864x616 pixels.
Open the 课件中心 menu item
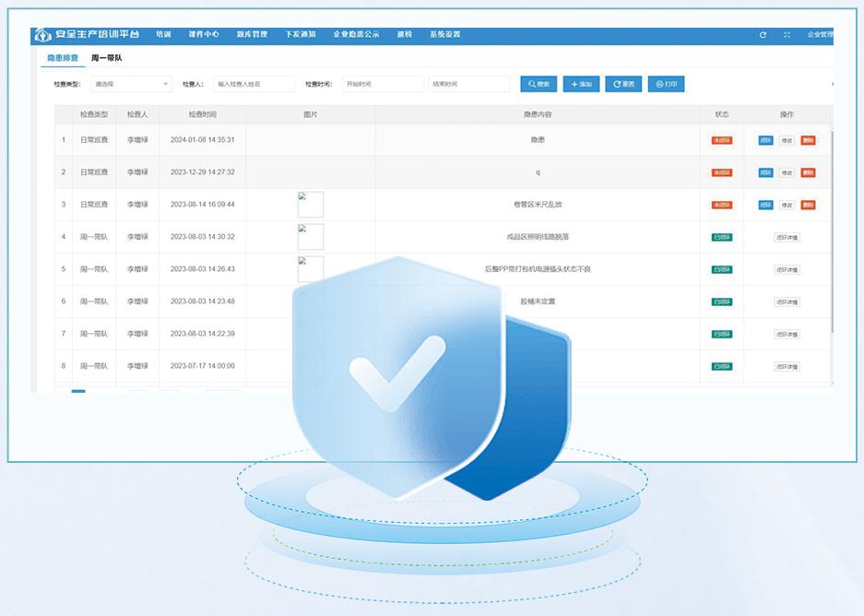tap(204, 35)
